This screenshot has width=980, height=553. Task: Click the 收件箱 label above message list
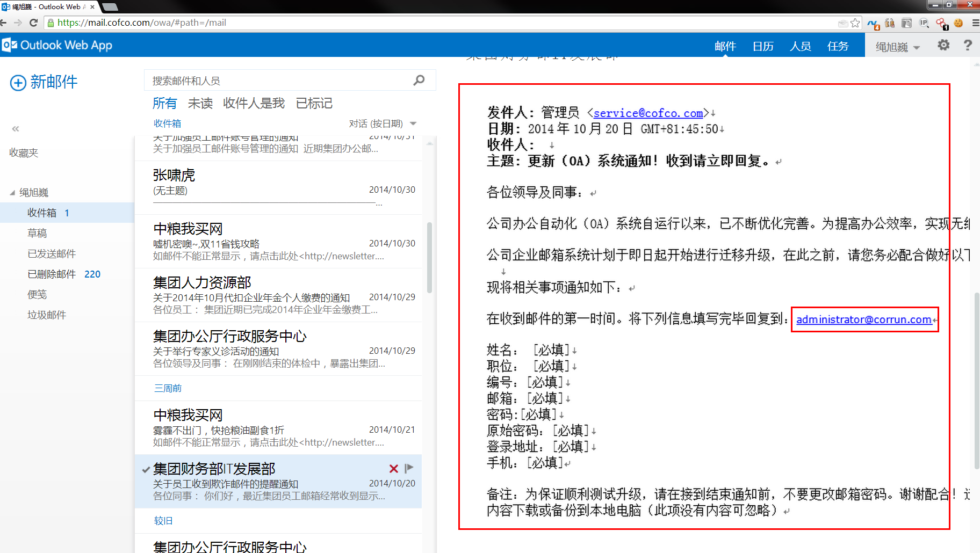click(167, 123)
